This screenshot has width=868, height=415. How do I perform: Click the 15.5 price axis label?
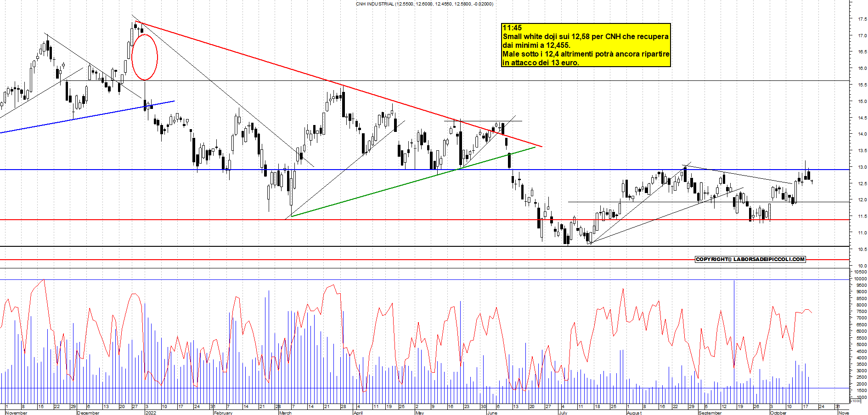pos(862,85)
